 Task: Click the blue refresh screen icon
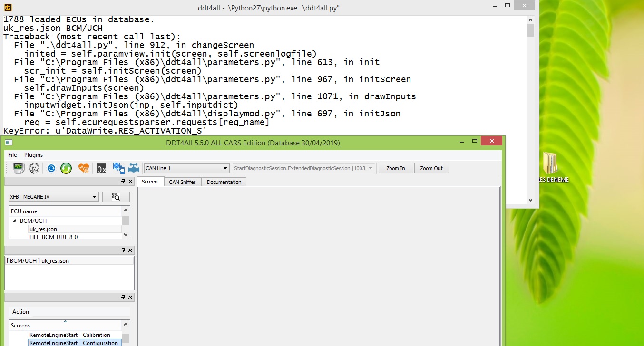(x=51, y=168)
